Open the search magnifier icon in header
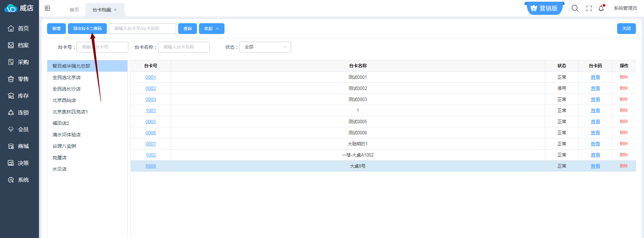Screen dimensions: 644x238 click(x=575, y=8)
